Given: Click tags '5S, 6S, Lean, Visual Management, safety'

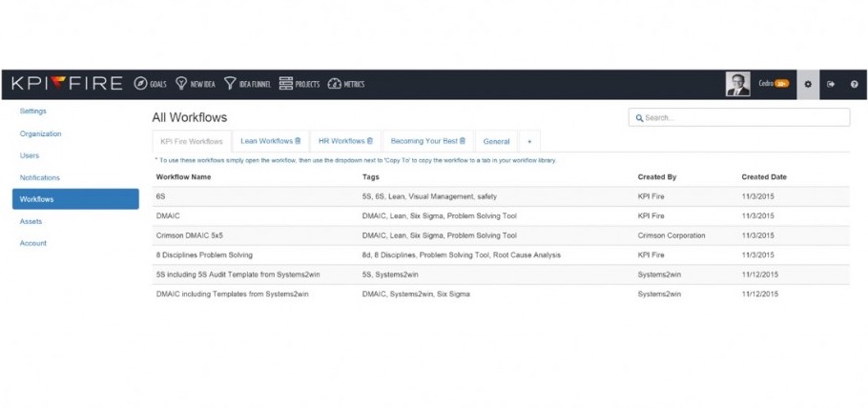Looking at the screenshot, I should tap(429, 196).
